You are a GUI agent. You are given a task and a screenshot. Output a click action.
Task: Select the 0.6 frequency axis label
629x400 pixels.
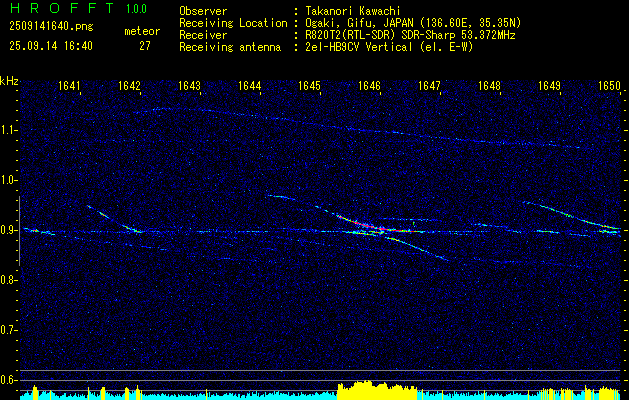point(9,380)
